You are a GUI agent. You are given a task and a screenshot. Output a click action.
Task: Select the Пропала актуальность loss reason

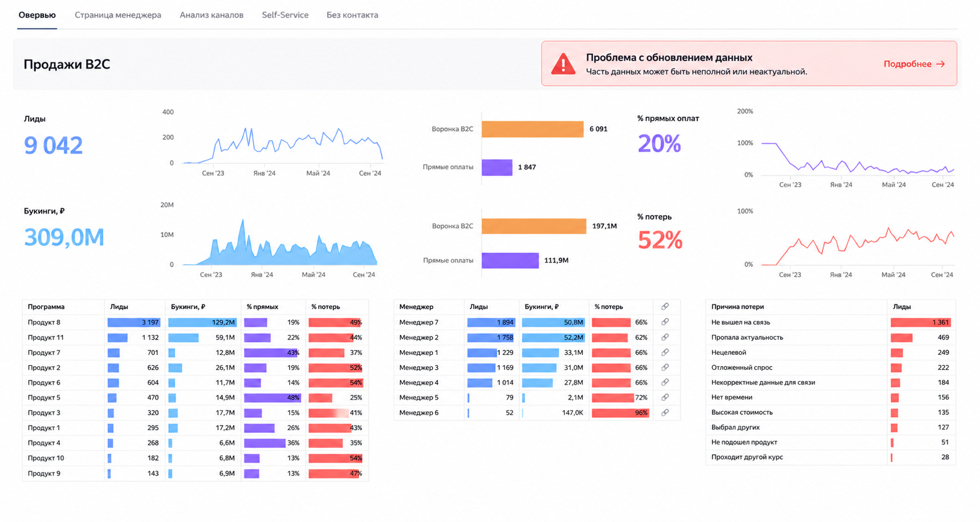pyautogui.click(x=747, y=338)
